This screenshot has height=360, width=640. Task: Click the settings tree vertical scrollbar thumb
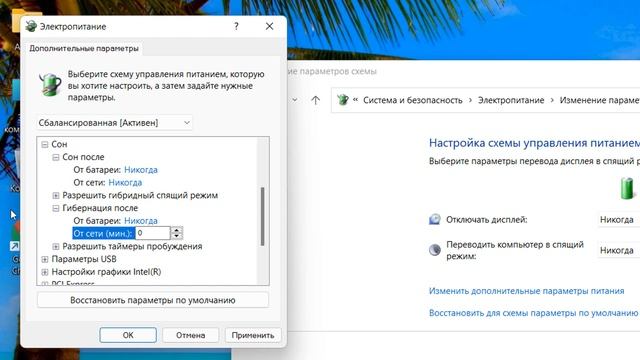(x=262, y=216)
